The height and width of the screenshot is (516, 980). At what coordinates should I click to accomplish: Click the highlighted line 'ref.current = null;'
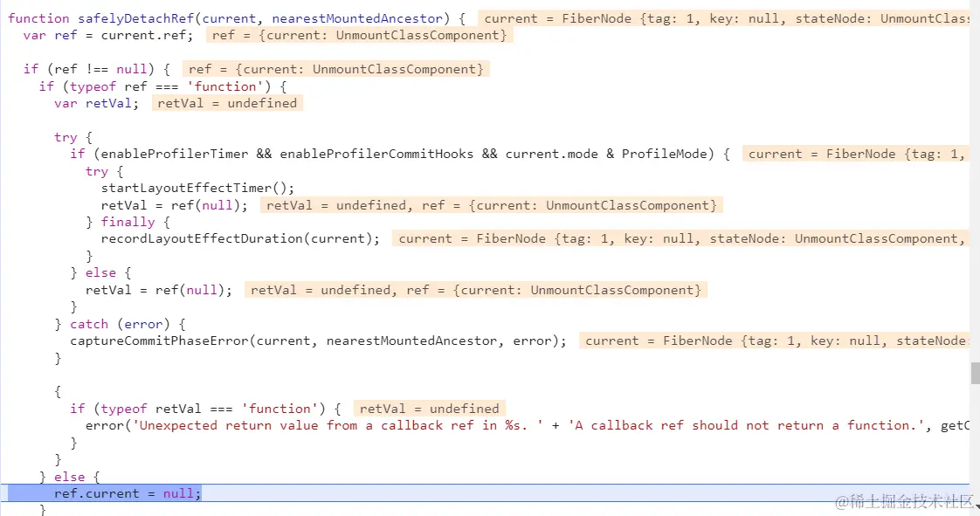pos(128,493)
